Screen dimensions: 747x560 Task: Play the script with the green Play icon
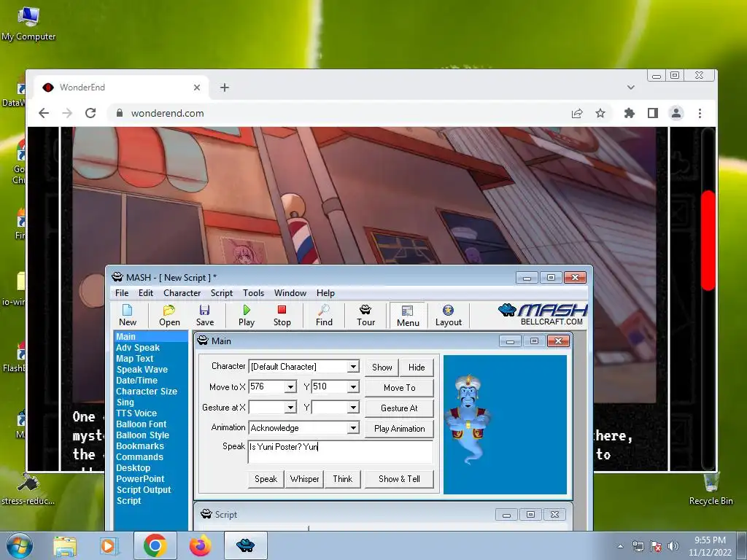click(x=247, y=315)
